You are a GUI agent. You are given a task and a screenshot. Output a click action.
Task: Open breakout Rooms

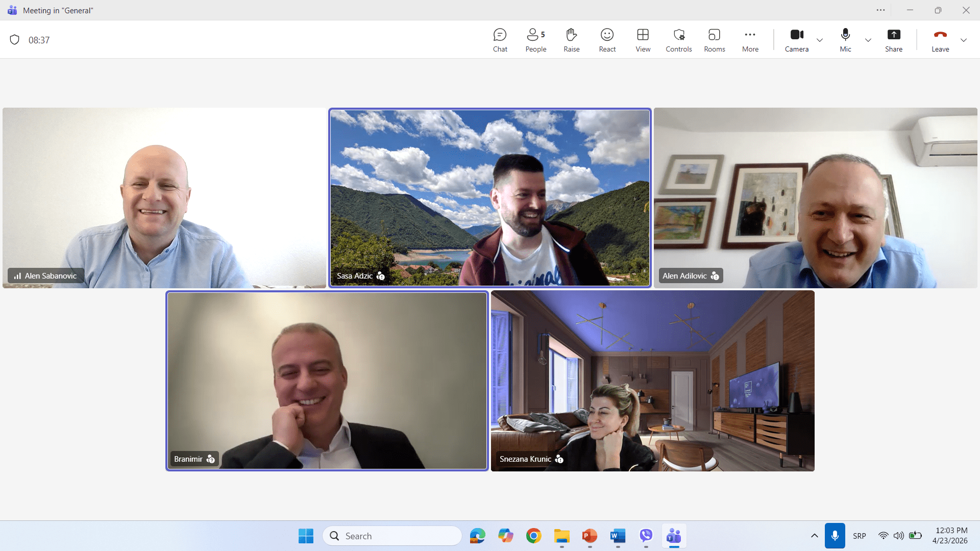coord(714,40)
